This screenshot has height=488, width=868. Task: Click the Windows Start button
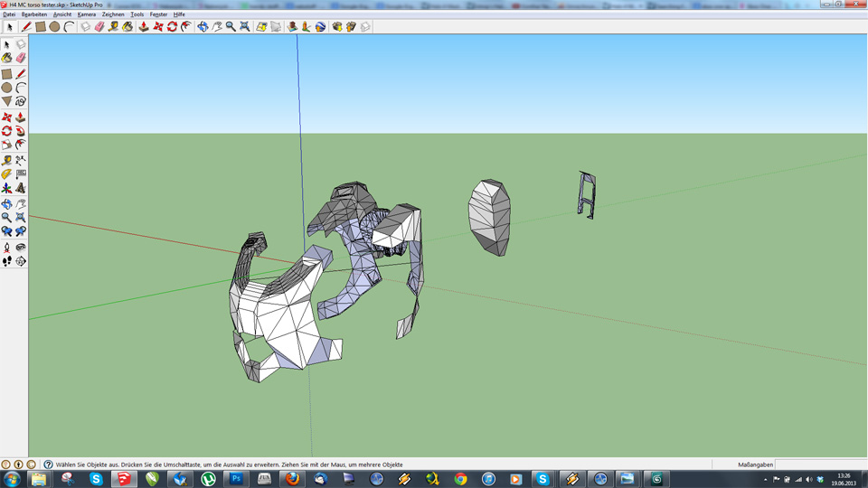click(12, 479)
